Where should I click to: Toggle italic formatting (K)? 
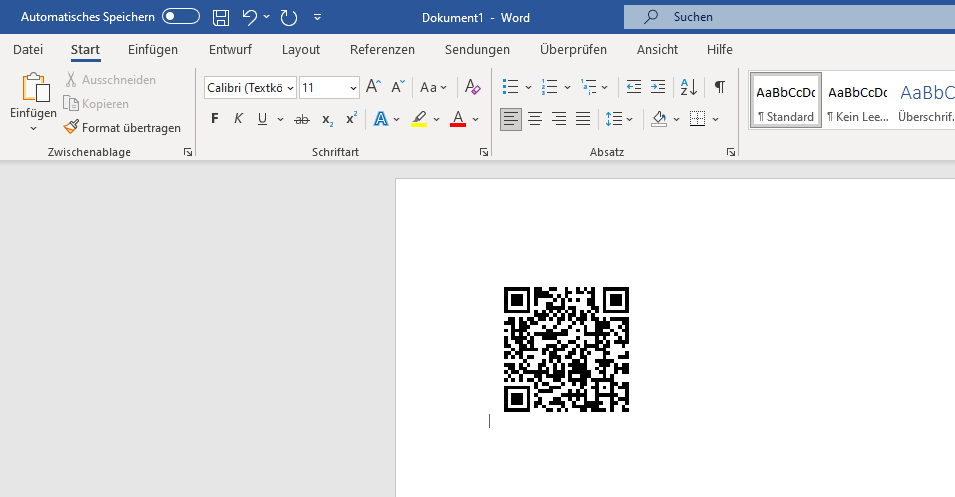(x=238, y=119)
